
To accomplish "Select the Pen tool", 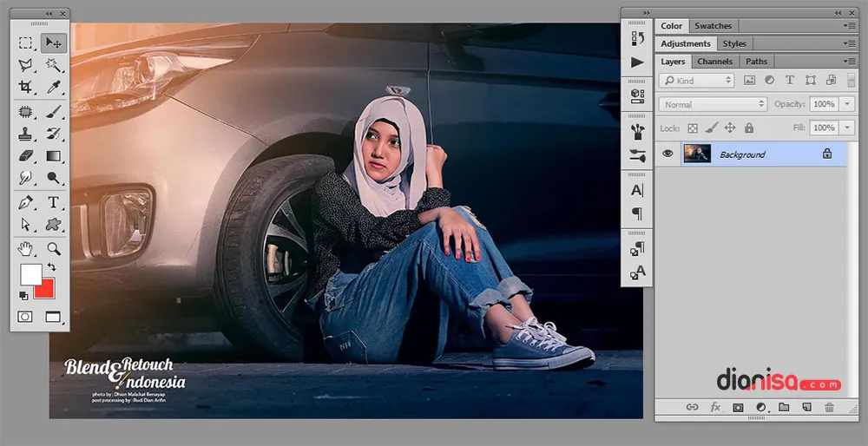I will pos(25,202).
